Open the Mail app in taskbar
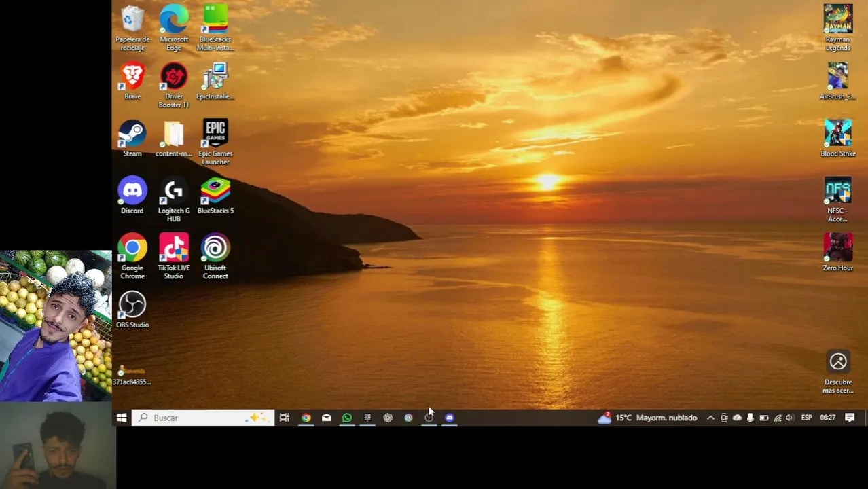 327,418
